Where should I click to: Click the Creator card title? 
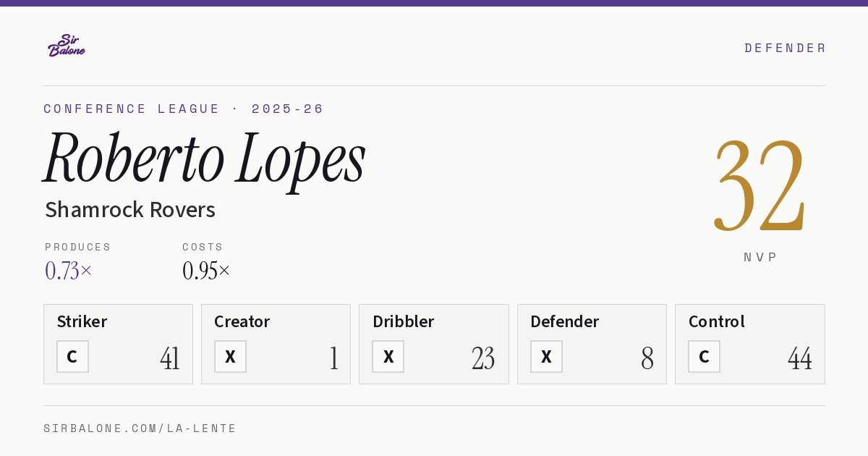click(242, 321)
